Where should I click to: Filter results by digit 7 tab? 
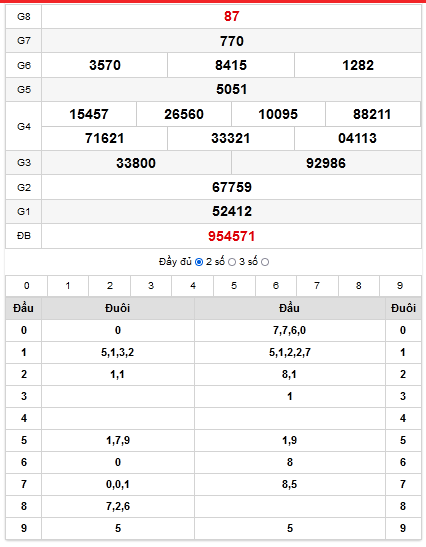tap(317, 286)
